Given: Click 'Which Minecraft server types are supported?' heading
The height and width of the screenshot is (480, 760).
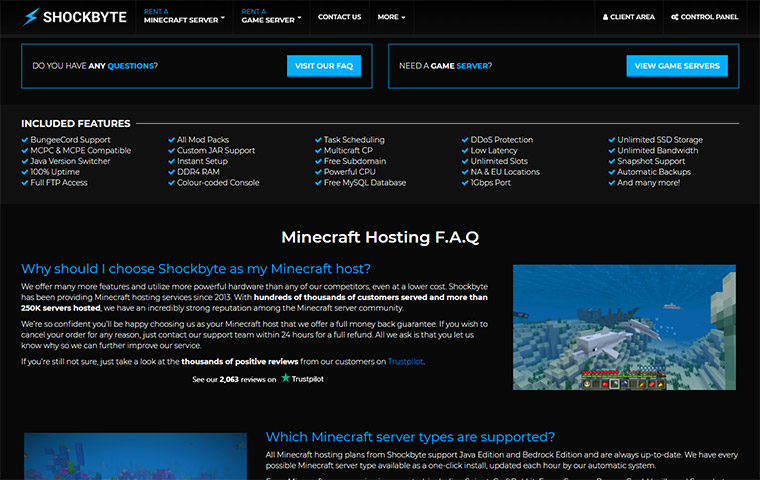Looking at the screenshot, I should (410, 437).
